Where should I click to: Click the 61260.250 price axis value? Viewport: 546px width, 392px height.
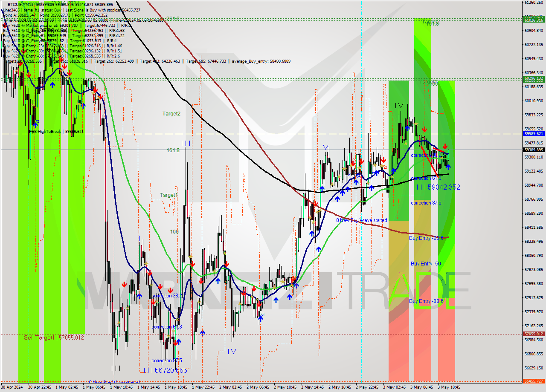point(534,3)
